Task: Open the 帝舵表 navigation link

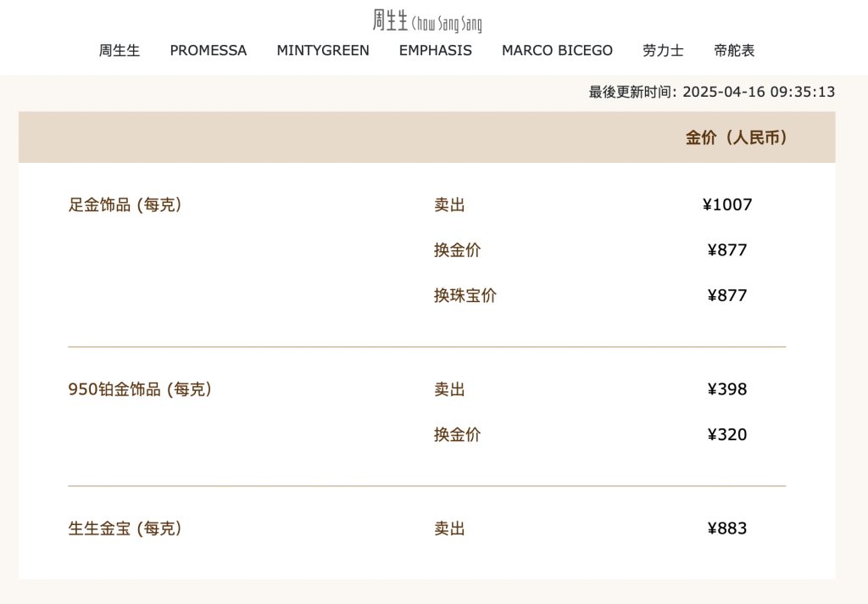Action: tap(734, 51)
